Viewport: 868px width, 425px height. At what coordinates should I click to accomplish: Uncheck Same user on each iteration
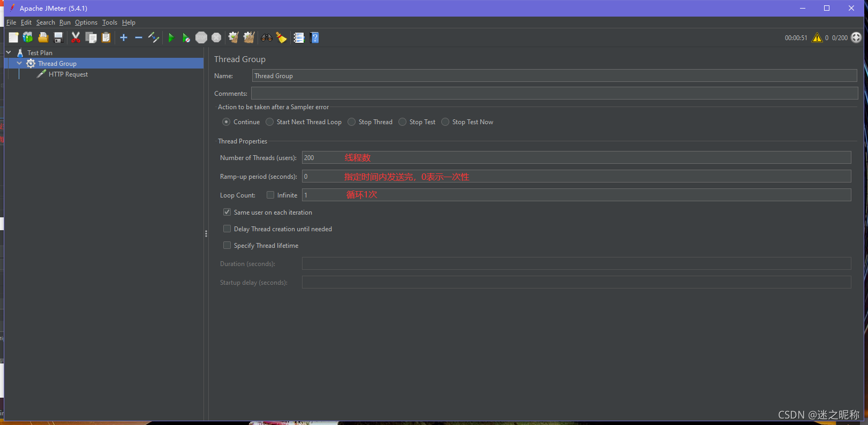[x=227, y=212]
